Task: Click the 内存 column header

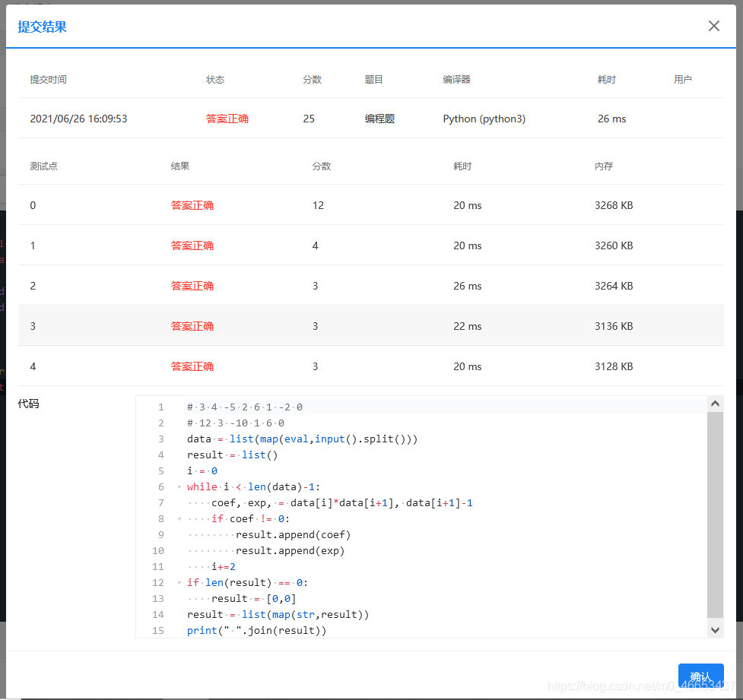Action: click(604, 166)
